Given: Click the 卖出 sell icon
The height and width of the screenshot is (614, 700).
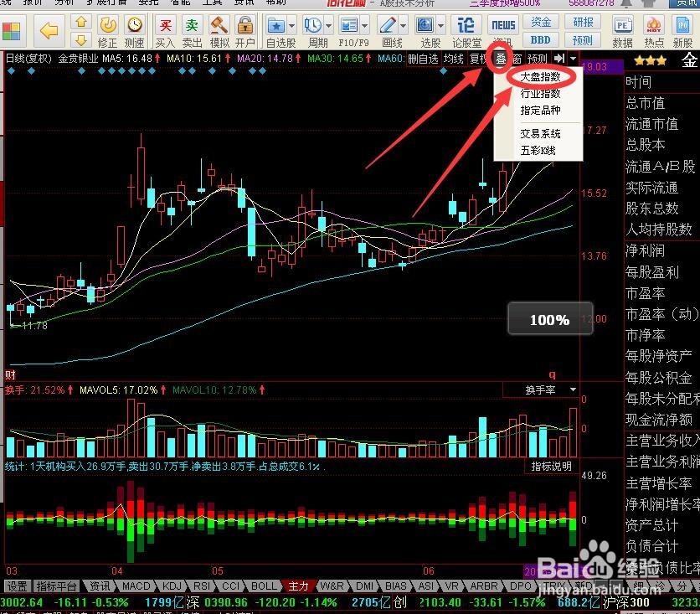Looking at the screenshot, I should 192,32.
